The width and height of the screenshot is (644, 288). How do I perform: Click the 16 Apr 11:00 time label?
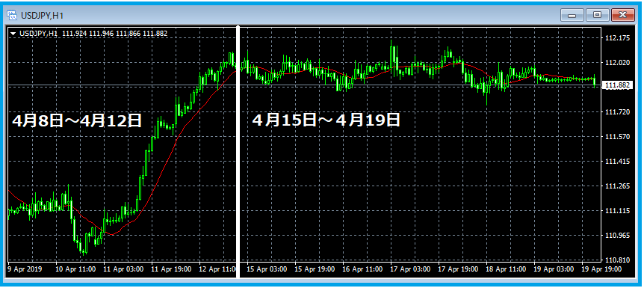tap(362, 269)
